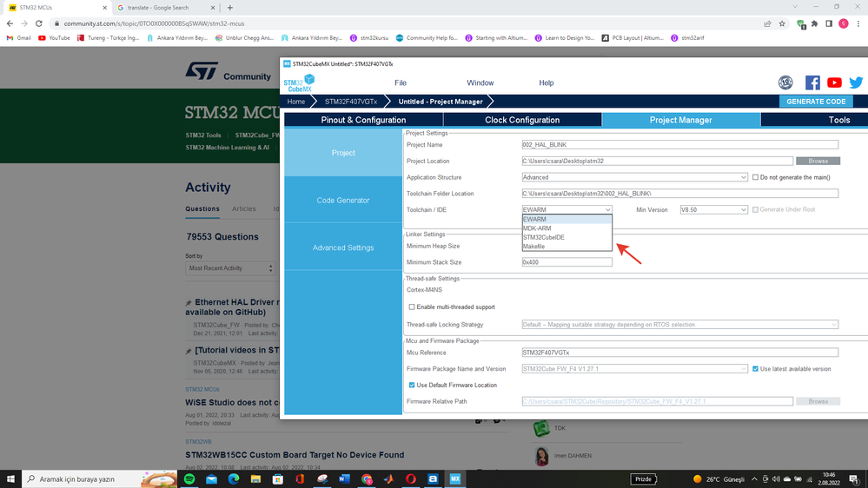Launch Microsoft Edge from the taskbar
The image size is (868, 488).
tap(234, 479)
